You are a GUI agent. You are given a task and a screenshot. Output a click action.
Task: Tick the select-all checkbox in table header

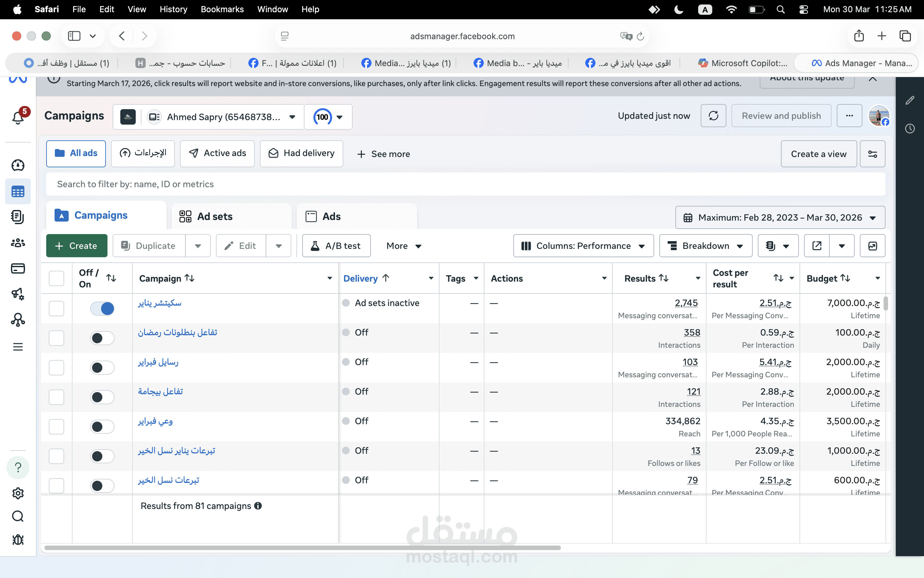56,278
